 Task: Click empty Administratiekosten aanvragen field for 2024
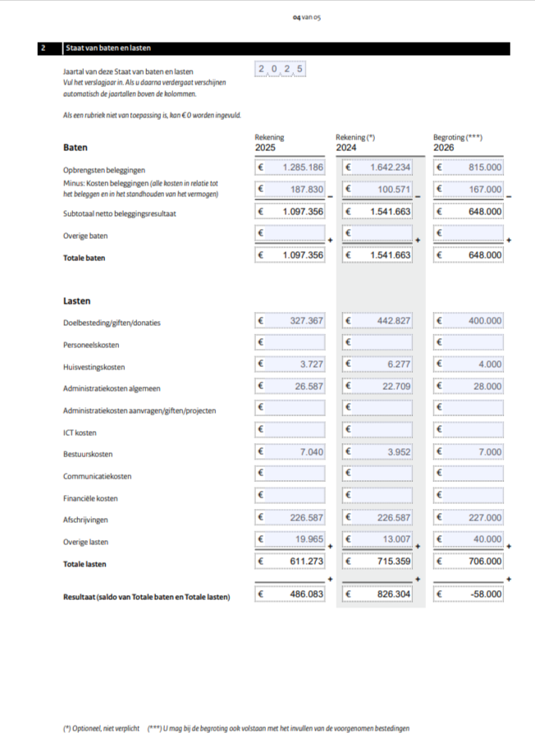tap(377, 408)
